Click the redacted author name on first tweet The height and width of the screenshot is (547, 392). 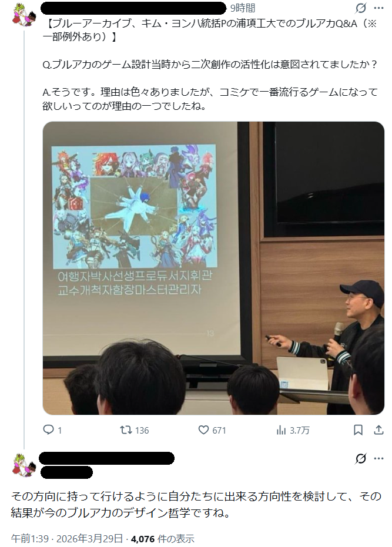[x=133, y=8]
